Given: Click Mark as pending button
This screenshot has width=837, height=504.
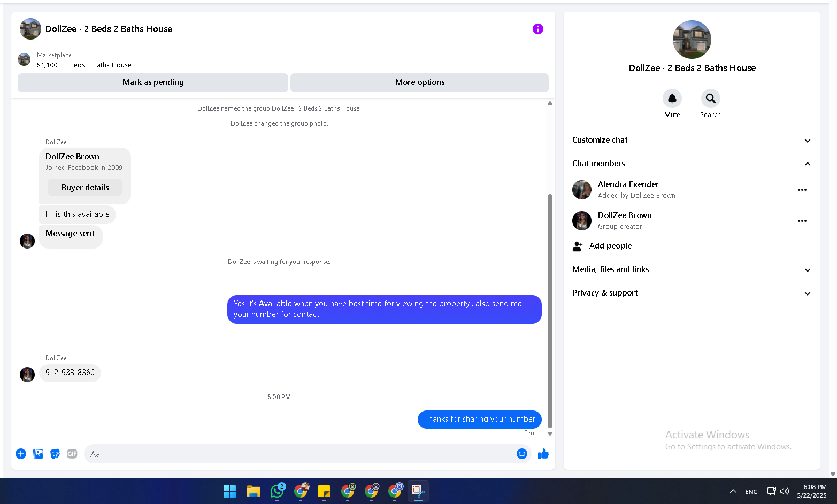Looking at the screenshot, I should [x=153, y=82].
